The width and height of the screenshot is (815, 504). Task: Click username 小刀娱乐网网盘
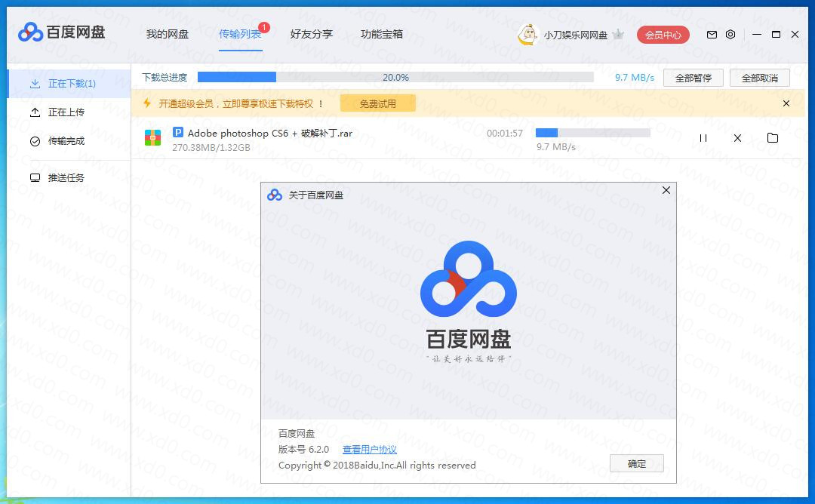pos(575,35)
